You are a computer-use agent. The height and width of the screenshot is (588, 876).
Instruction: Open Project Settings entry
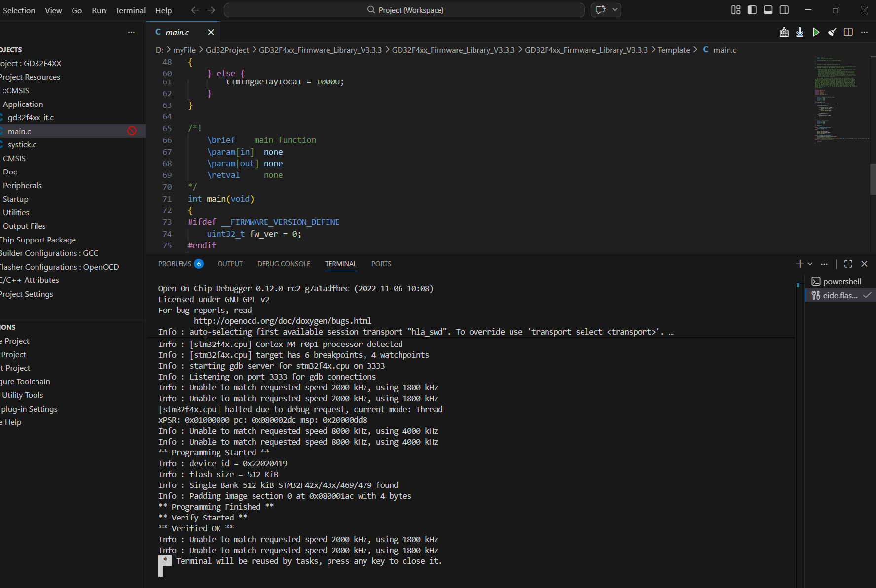tap(27, 294)
